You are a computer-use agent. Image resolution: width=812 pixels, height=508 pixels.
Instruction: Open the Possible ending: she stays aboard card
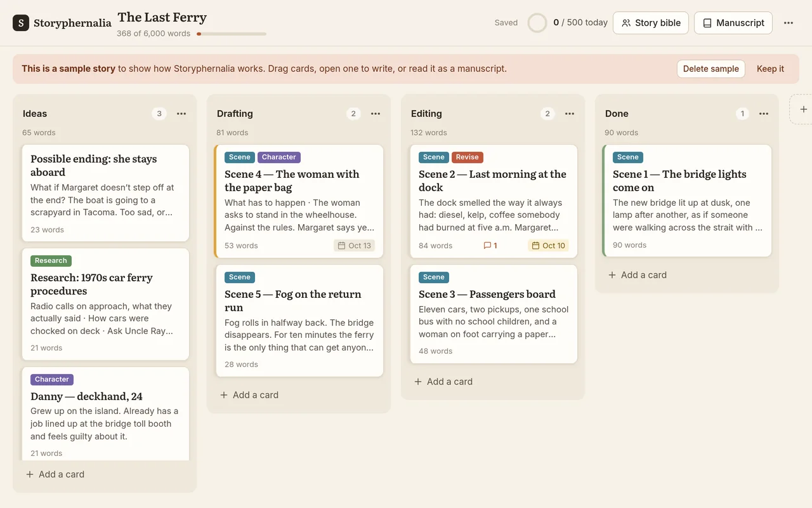point(105,193)
